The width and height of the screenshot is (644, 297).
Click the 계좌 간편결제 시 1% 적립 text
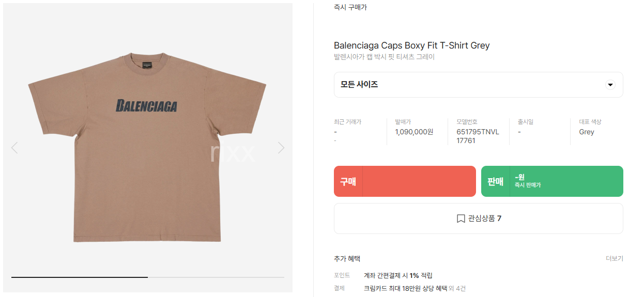point(398,275)
